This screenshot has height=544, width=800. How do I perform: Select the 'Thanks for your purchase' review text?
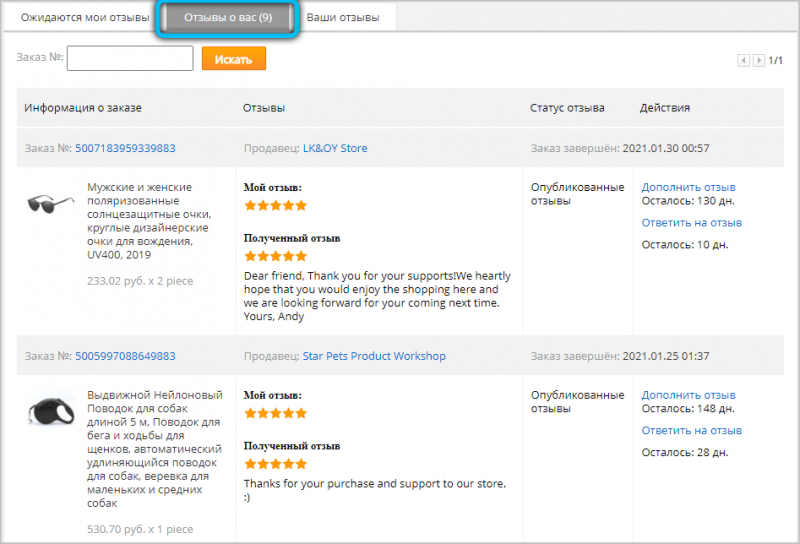[374, 490]
